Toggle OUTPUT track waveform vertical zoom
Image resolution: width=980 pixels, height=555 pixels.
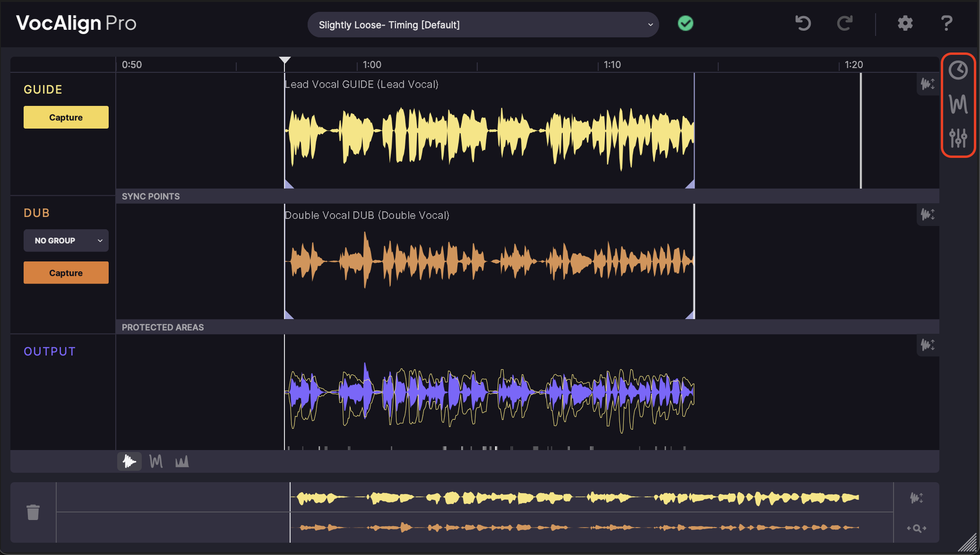pyautogui.click(x=928, y=345)
